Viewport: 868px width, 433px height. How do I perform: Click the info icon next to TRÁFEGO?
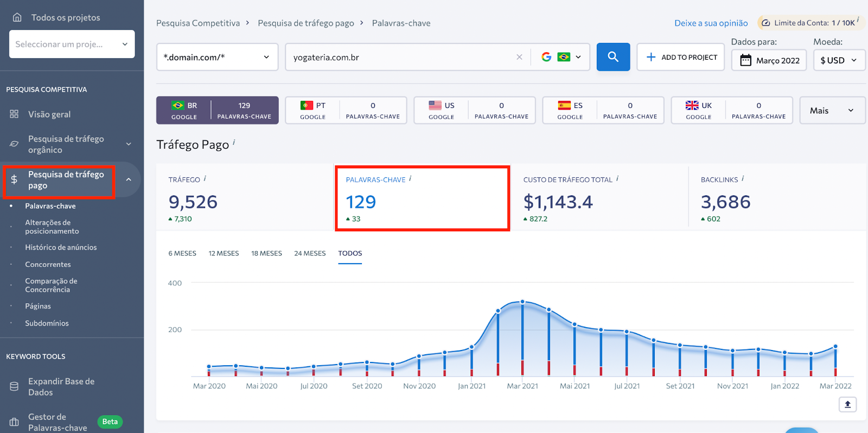(205, 179)
